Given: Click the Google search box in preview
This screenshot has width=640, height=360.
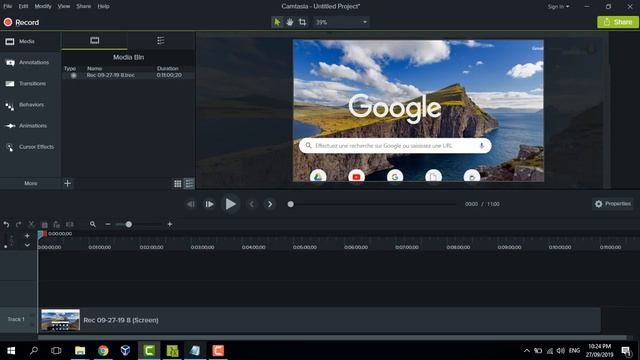Looking at the screenshot, I should tap(395, 146).
